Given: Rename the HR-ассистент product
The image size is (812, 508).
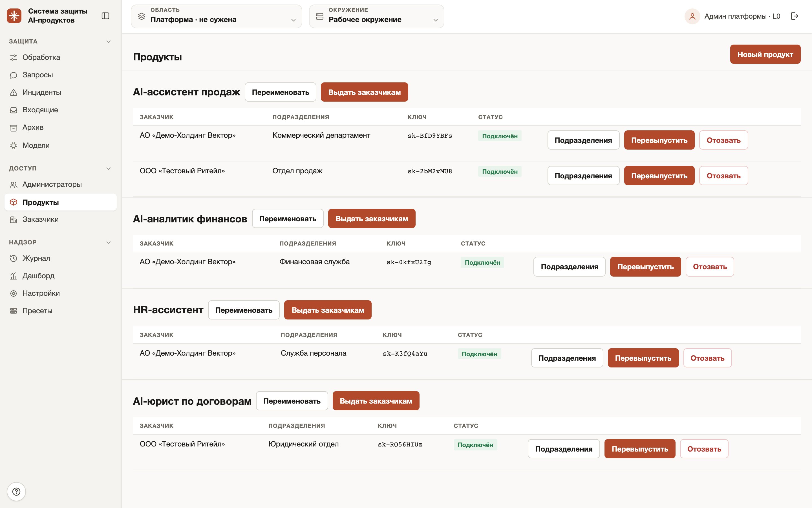Looking at the screenshot, I should (244, 310).
